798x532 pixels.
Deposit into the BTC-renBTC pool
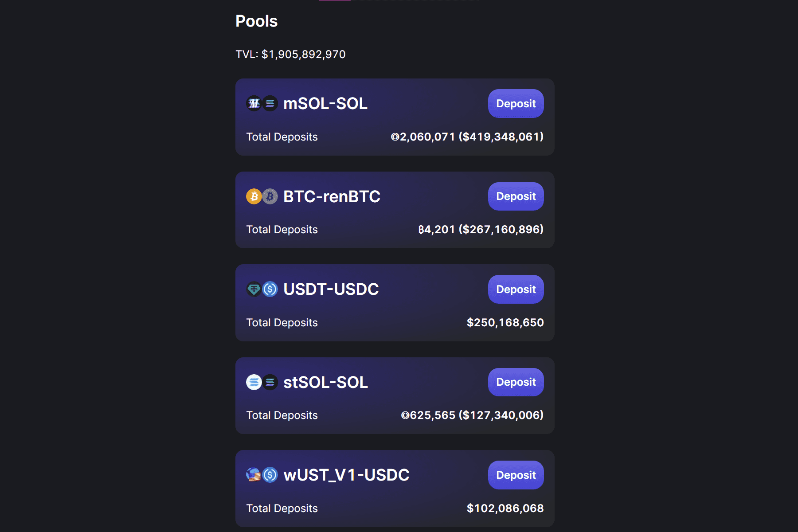coord(516,196)
